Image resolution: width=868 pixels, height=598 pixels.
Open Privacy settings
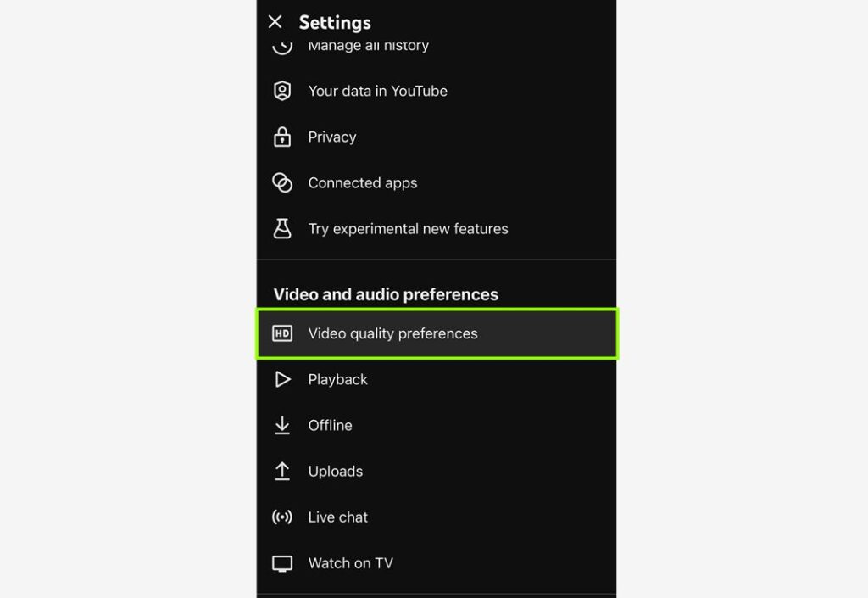pyautogui.click(x=437, y=137)
